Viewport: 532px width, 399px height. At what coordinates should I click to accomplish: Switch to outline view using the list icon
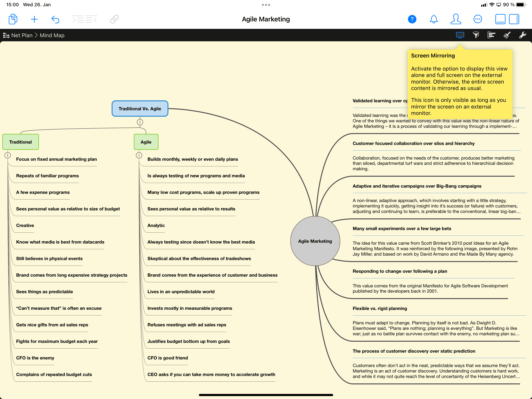click(x=491, y=35)
